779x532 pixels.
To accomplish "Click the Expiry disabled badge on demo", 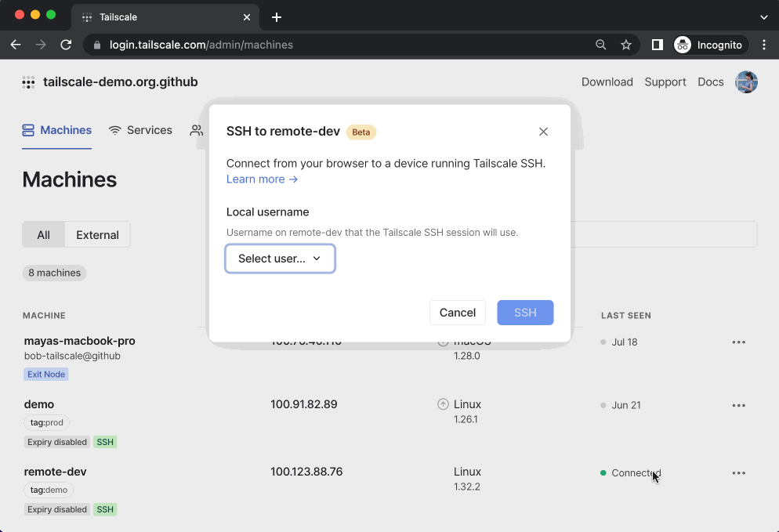I will (57, 442).
